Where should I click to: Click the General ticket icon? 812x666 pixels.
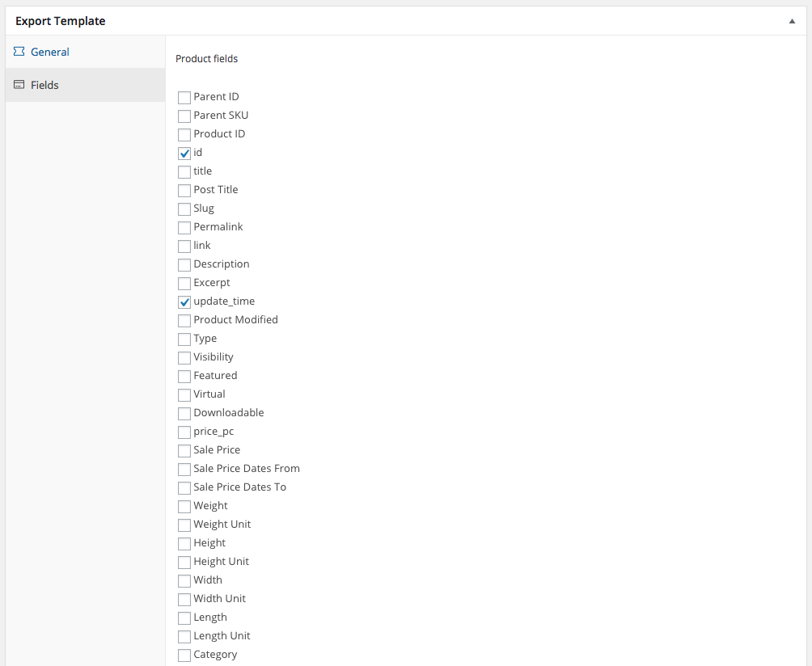pos(19,51)
